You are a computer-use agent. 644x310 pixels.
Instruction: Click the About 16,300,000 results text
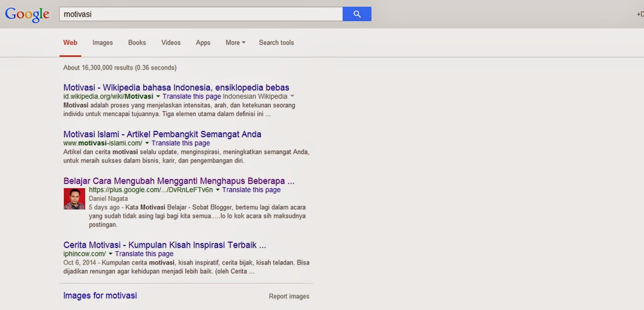coord(120,68)
